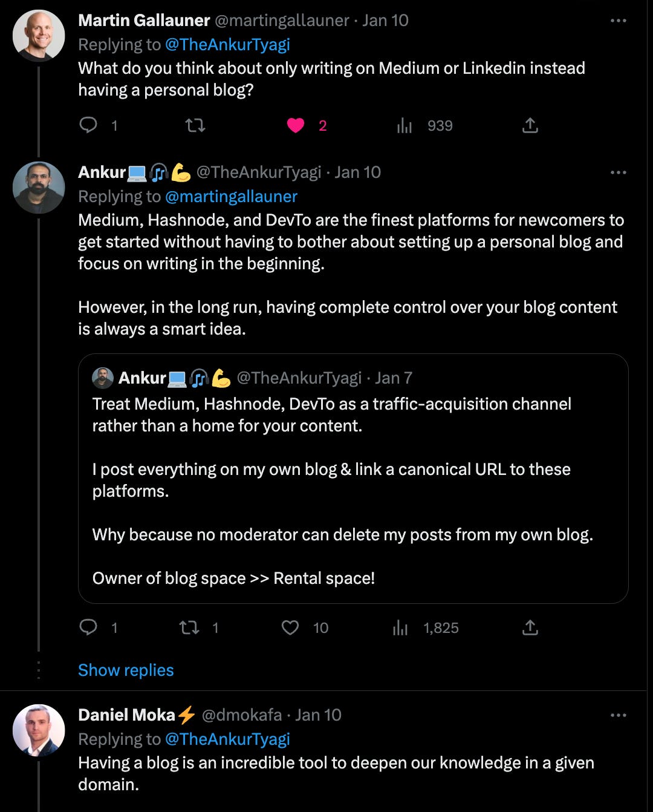Click Show replies link

click(x=126, y=670)
